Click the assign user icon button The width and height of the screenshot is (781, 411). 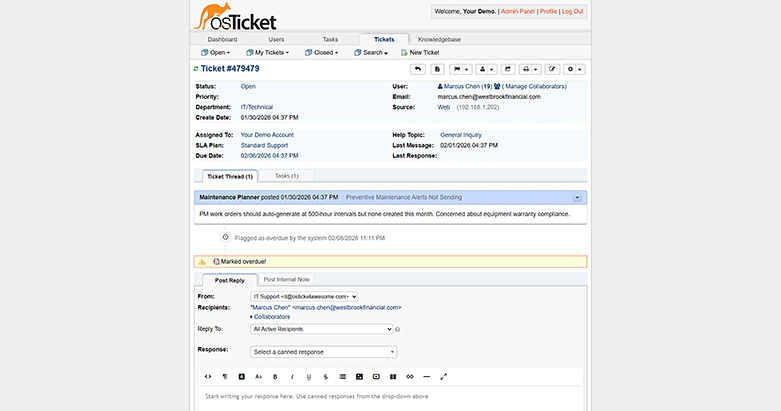pos(482,69)
